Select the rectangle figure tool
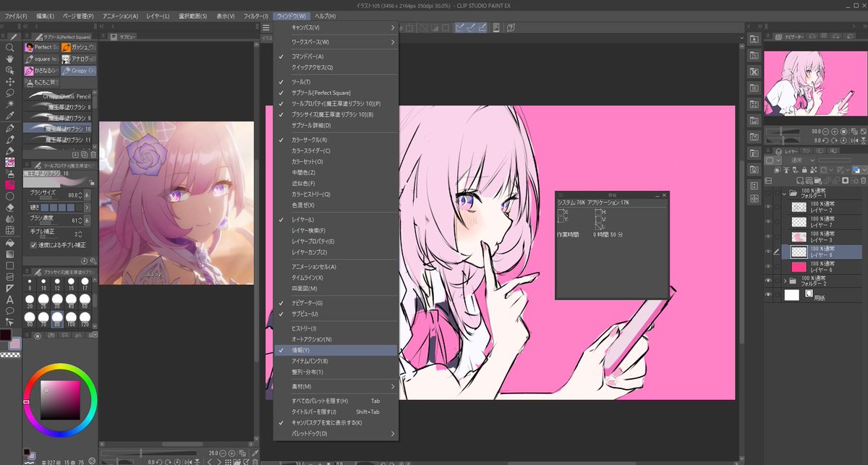The image size is (868, 465). 10,265
